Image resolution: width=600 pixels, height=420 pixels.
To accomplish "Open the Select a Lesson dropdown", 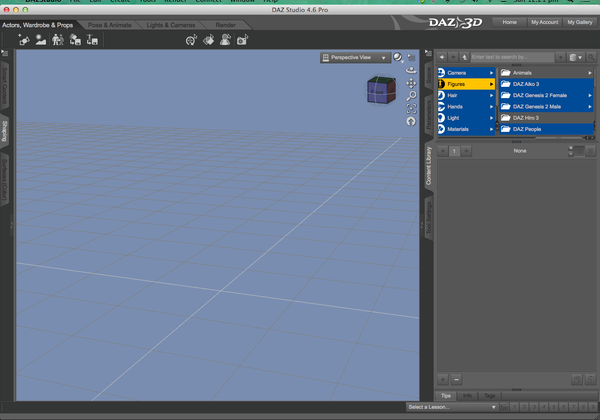I will 452,407.
